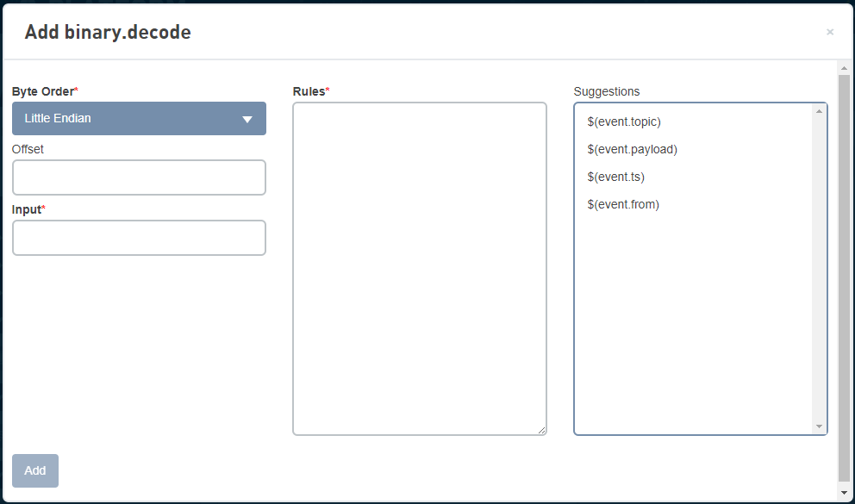The height and width of the screenshot is (504, 855).
Task: Open the Byte Order dropdown
Action: [x=139, y=119]
